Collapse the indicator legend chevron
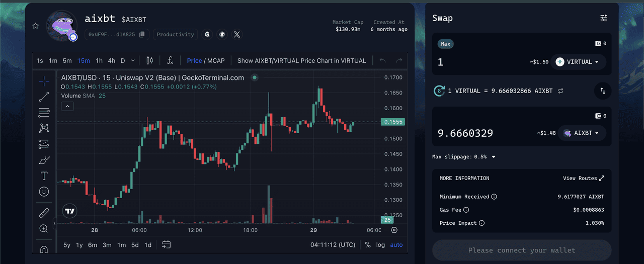This screenshot has height=264, width=644. pos(67,106)
